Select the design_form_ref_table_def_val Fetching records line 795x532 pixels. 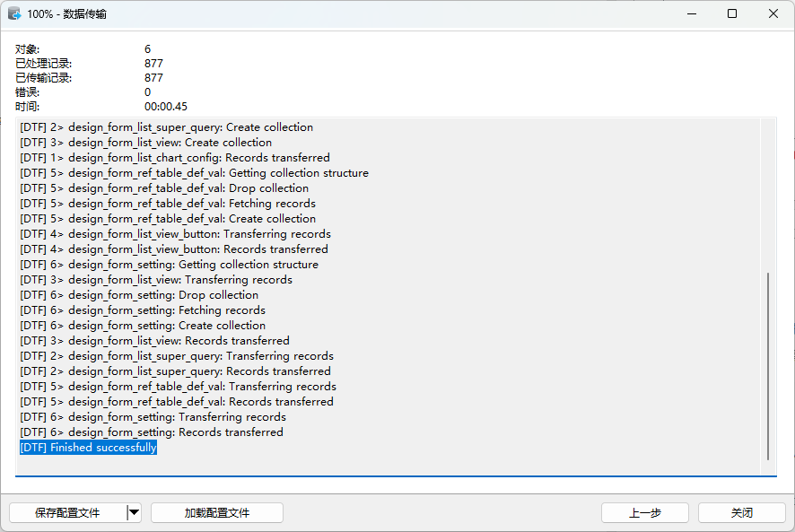click(x=167, y=204)
